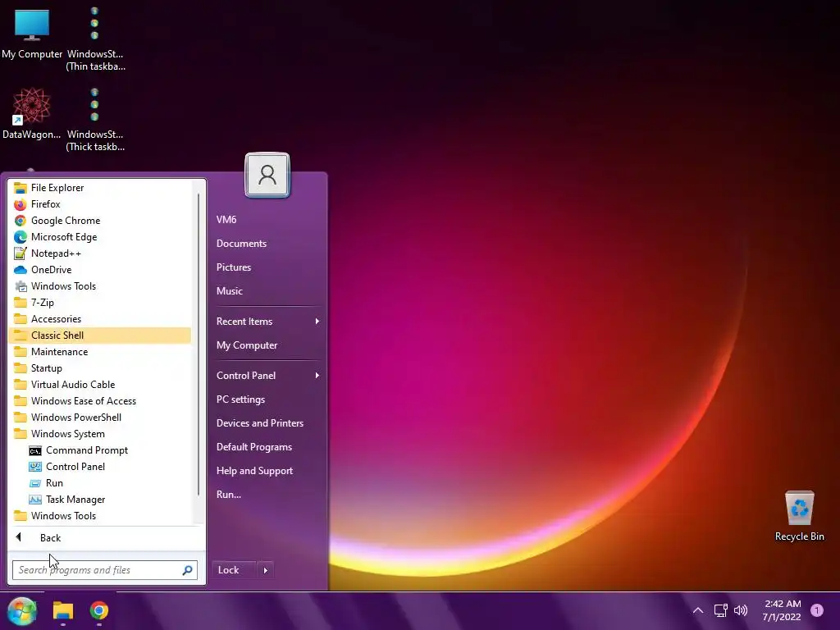Screen dimensions: 840x630
Task: Collapse the Windows System folder
Action: 100,434
